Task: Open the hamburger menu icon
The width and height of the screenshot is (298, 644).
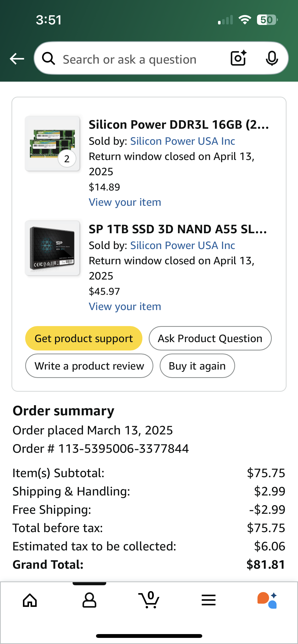Action: (209, 600)
